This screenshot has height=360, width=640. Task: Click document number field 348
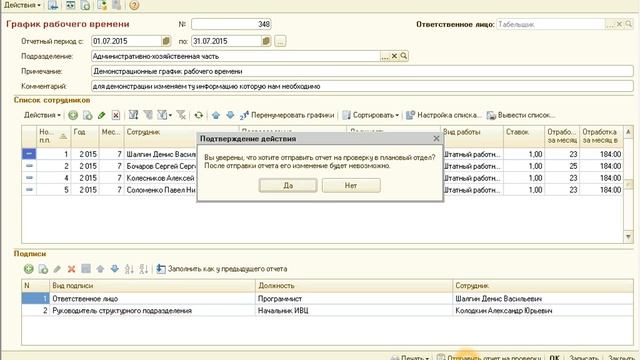click(231, 24)
